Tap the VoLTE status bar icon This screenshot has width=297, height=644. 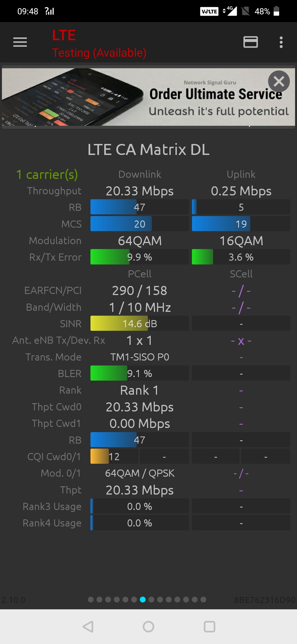tap(209, 11)
